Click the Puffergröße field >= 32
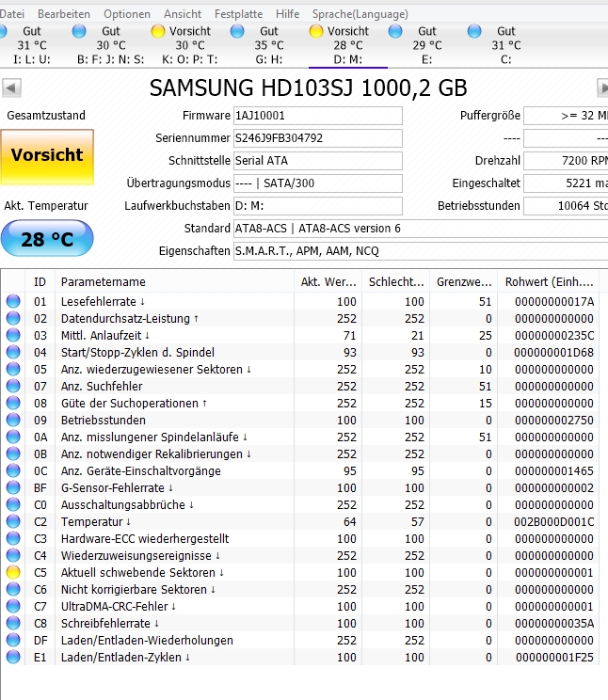 tap(566, 116)
